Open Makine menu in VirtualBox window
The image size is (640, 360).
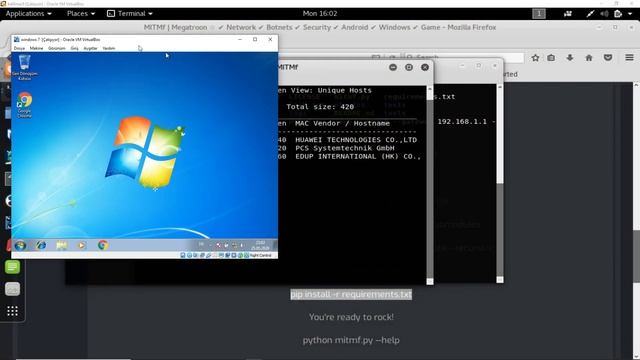click(x=36, y=48)
